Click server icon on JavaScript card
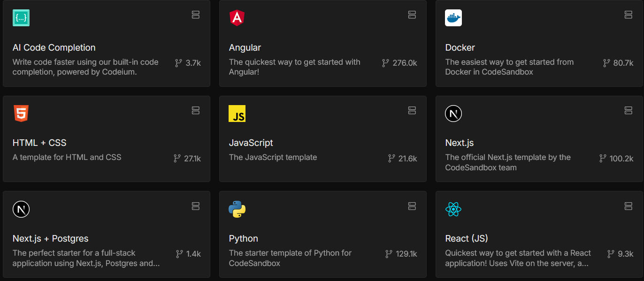 [x=412, y=110]
